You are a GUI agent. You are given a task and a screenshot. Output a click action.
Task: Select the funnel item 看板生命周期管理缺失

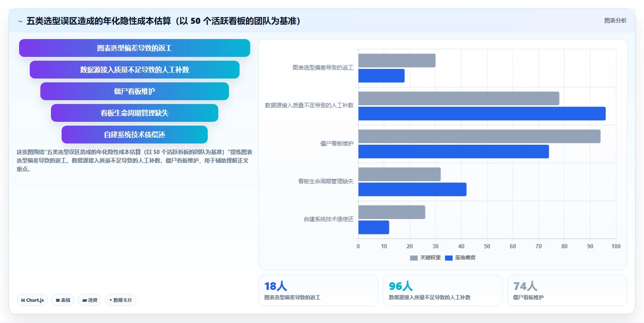tap(135, 113)
